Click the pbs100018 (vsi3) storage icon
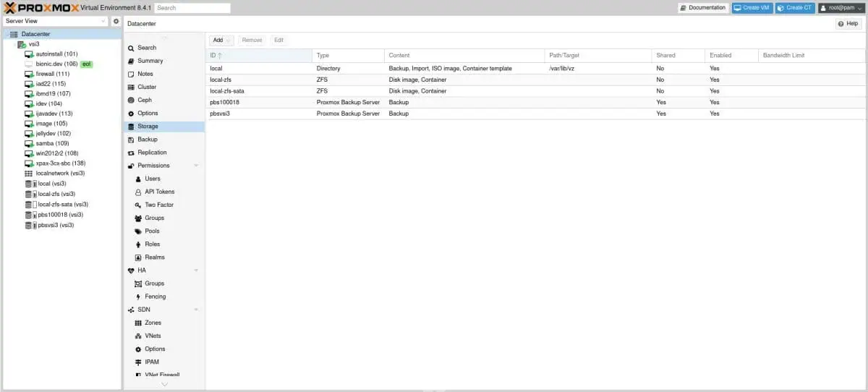Image resolution: width=868 pixels, height=392 pixels. pos(30,215)
